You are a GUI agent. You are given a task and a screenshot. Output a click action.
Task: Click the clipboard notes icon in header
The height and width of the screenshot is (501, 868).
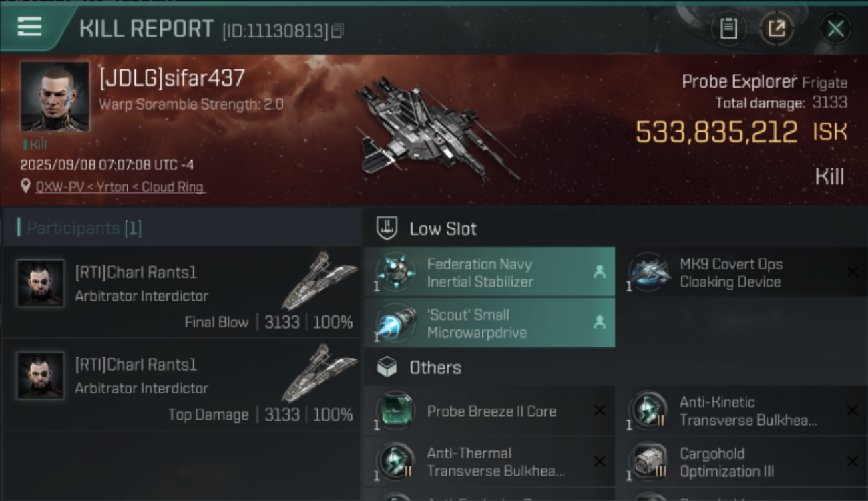pos(728,29)
